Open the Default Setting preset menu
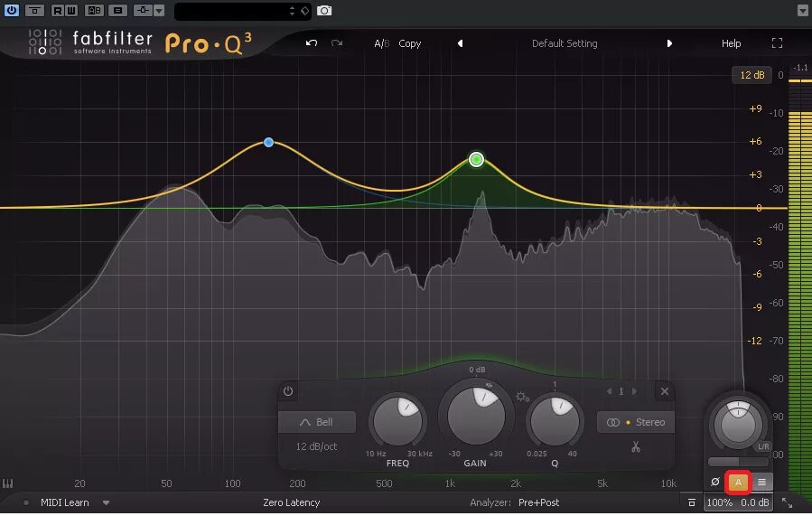The height and width of the screenshot is (516, 812). (565, 43)
